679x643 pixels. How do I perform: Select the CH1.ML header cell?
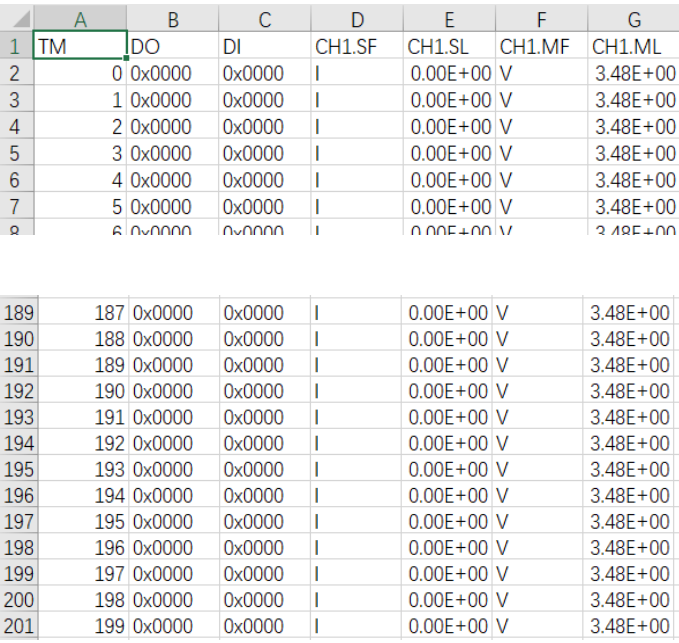(x=633, y=46)
